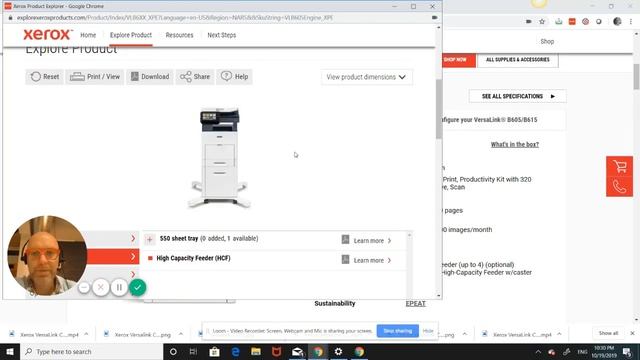
Task: Click the Share button
Action: [x=195, y=77]
